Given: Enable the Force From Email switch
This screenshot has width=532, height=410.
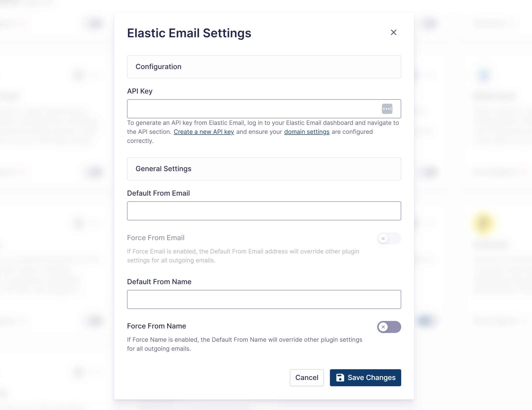Looking at the screenshot, I should pos(389,238).
